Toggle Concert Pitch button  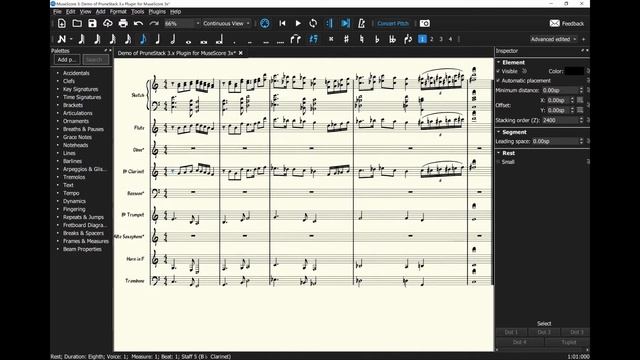[393, 23]
